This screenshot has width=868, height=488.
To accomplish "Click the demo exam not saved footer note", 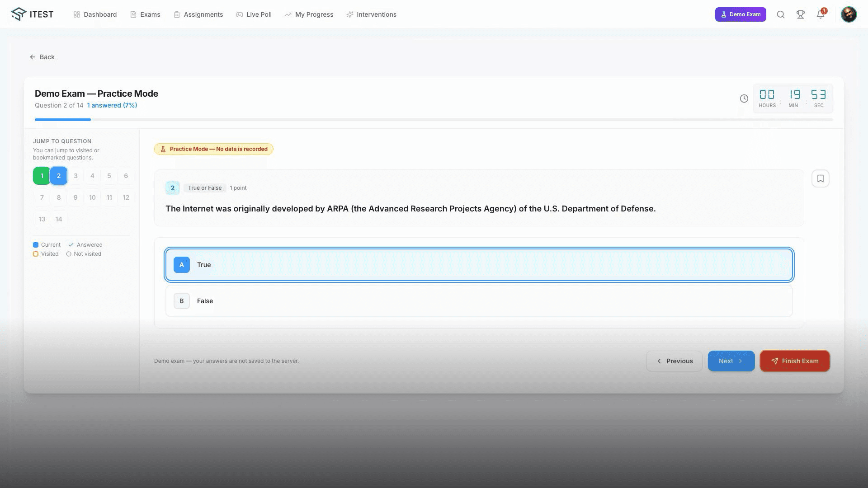I will coord(226,361).
